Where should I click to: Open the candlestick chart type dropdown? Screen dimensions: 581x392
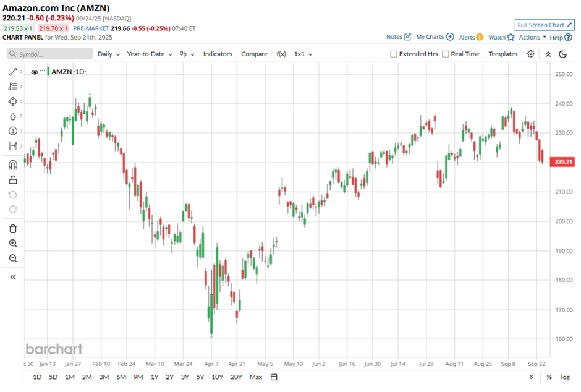(187, 54)
